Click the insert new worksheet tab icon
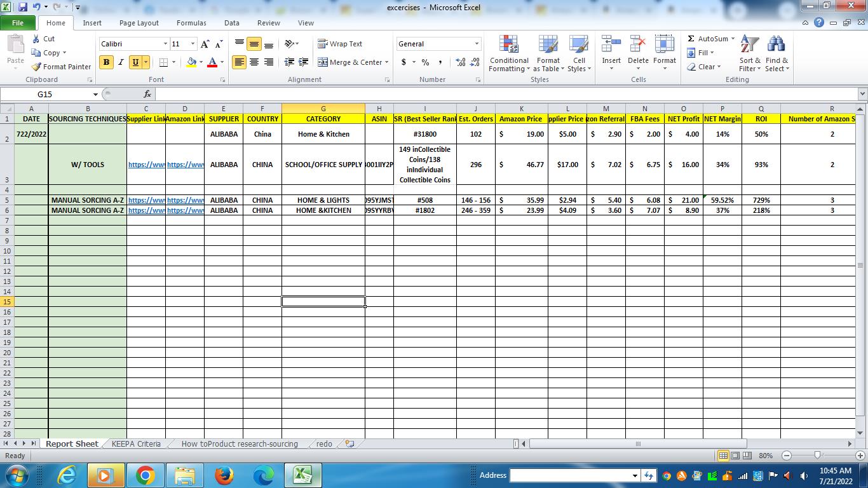Image resolution: width=868 pixels, height=488 pixels. click(x=349, y=444)
